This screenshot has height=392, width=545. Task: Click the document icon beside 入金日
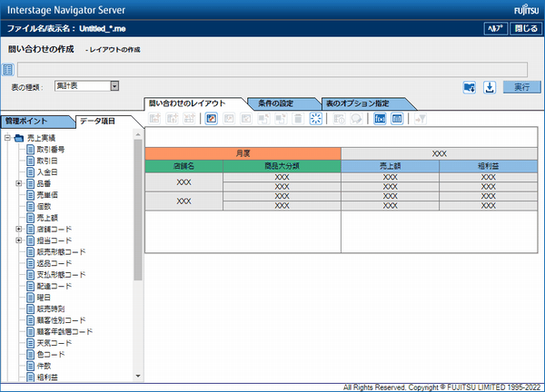tap(31, 172)
